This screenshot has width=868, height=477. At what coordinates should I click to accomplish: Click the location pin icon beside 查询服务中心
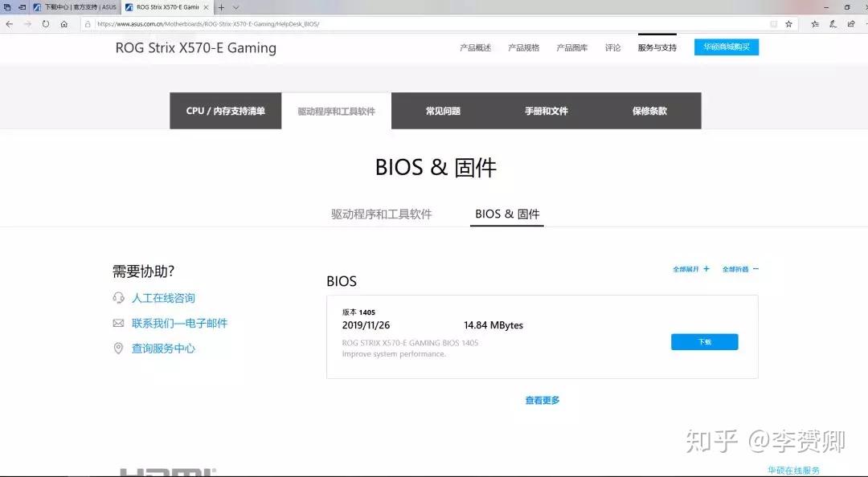pos(118,348)
